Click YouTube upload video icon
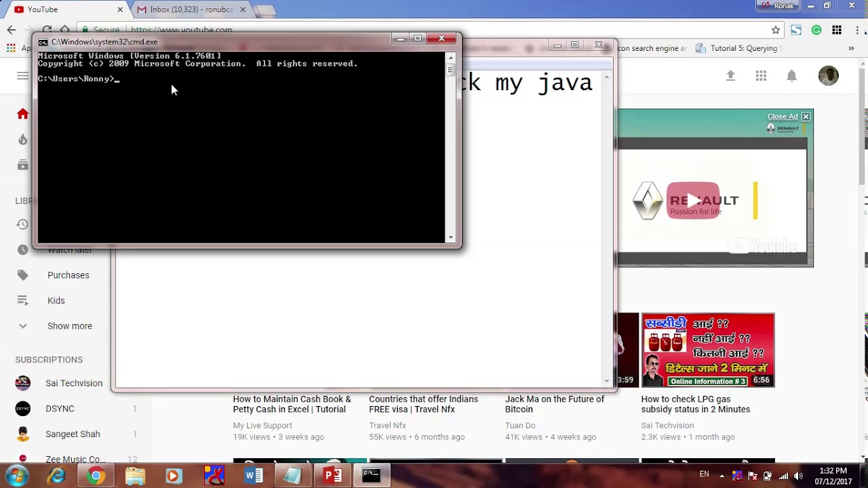This screenshot has width=868, height=488. click(x=730, y=76)
